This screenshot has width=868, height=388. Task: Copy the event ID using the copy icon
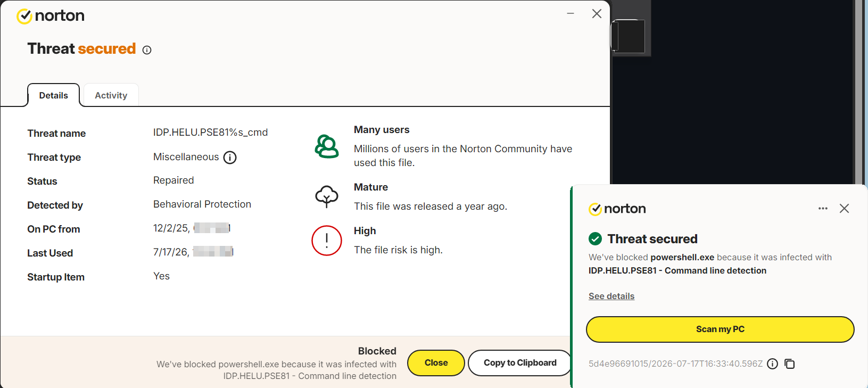[x=790, y=364]
